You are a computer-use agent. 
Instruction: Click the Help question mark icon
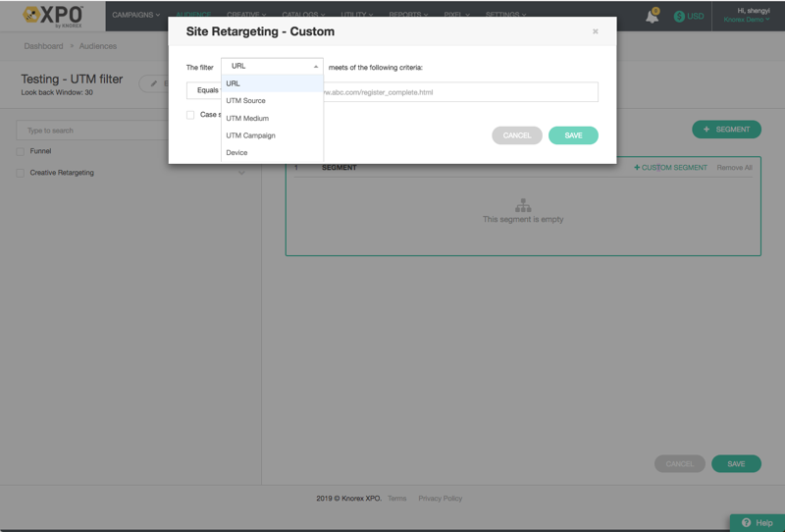[x=747, y=523]
